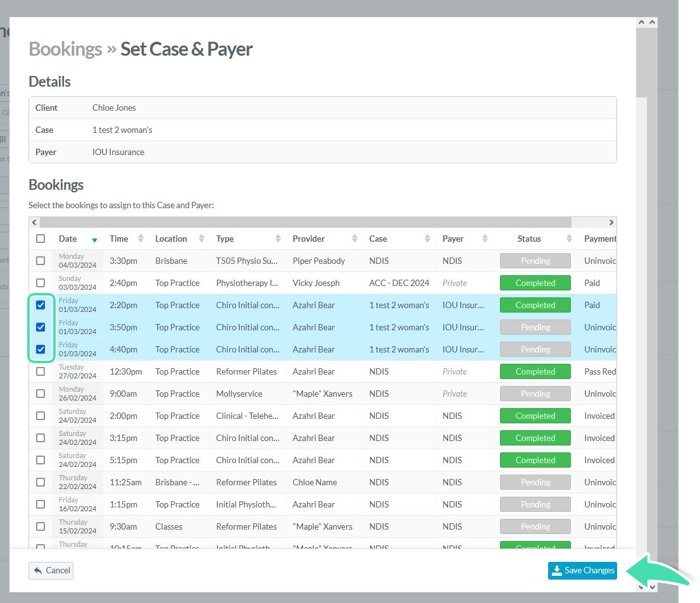700x603 pixels.
Task: Uncheck the Friday 01/03/2024 4:40pm booking
Action: tap(41, 349)
